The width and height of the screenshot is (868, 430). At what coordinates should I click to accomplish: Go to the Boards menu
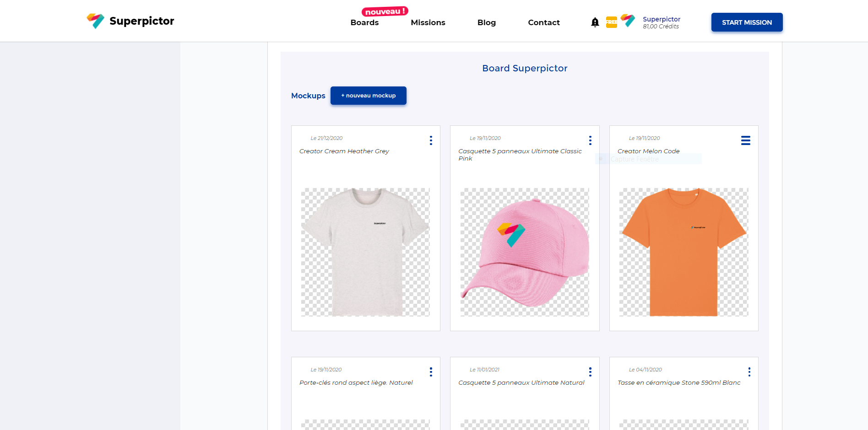[364, 22]
